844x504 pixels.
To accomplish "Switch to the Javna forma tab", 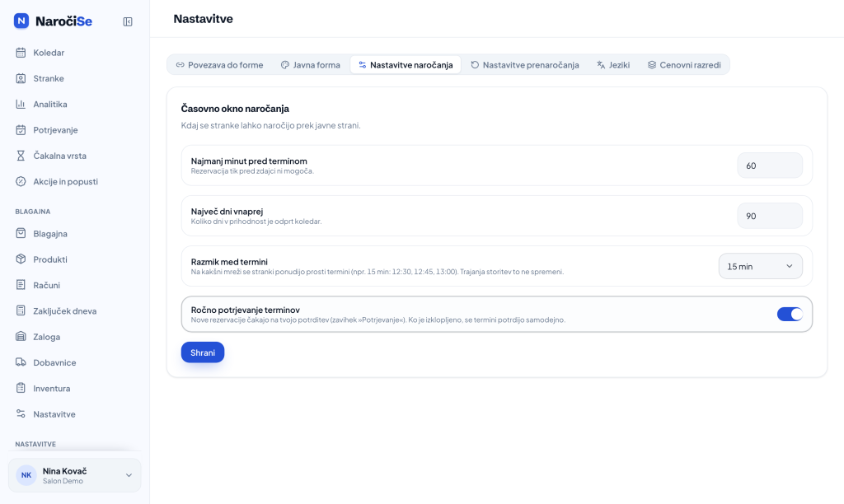I will [311, 64].
